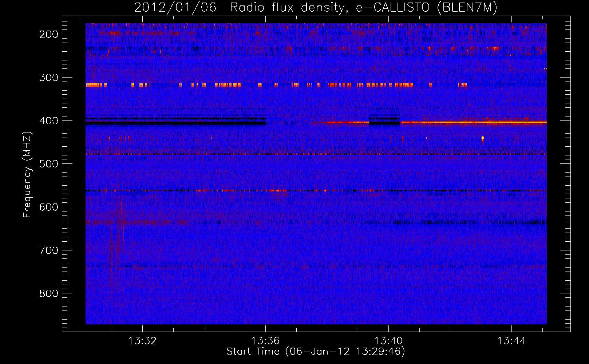Click the 13:44 time tick label
Viewport: 589px width, 364px height.
(511, 341)
